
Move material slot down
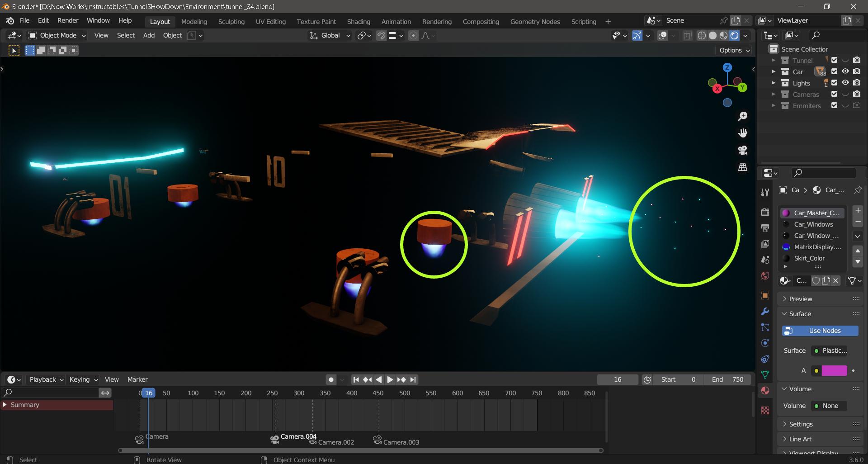(x=858, y=262)
